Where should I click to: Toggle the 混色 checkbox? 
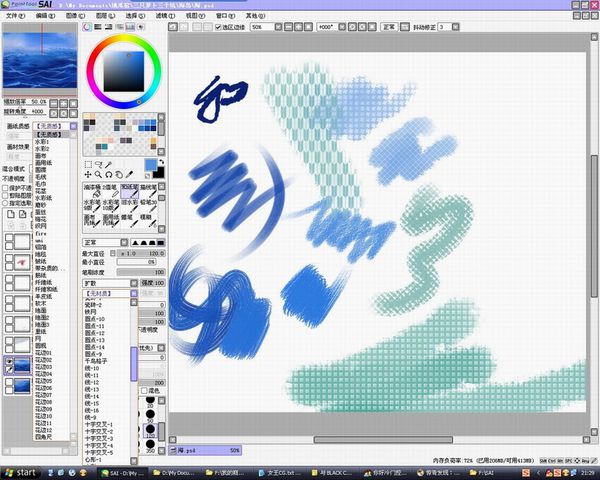tap(144, 390)
